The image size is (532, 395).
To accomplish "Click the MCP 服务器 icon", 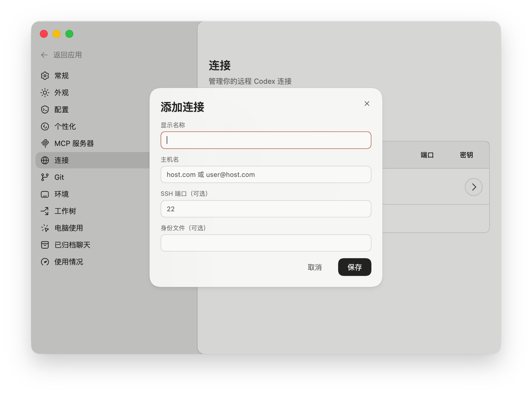I will click(x=45, y=143).
